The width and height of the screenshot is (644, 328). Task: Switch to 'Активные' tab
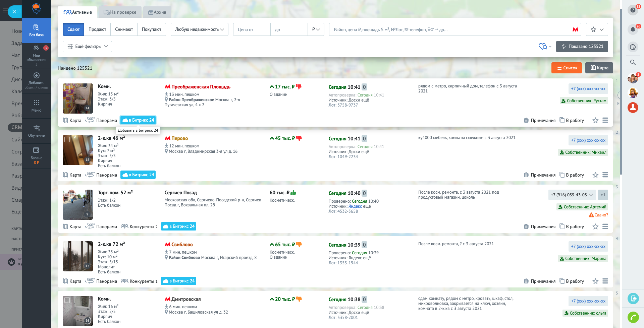point(77,12)
